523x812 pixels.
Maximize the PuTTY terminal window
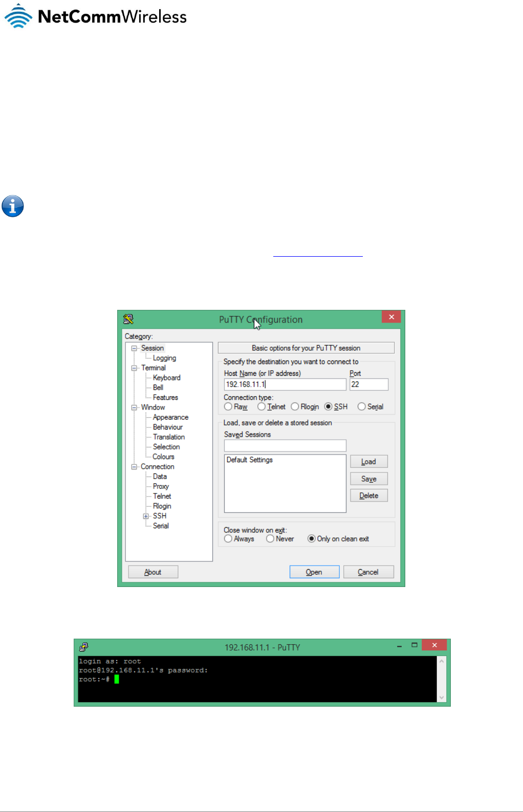pos(415,645)
